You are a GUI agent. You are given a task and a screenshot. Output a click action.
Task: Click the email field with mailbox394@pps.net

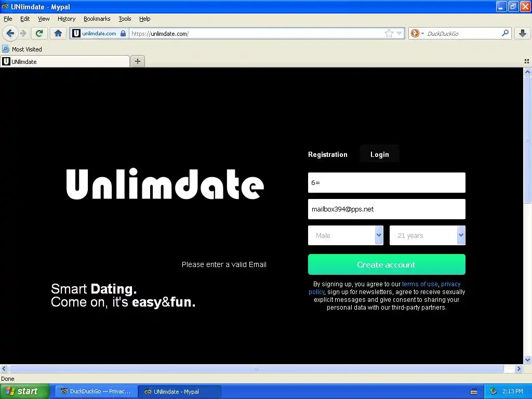tap(387, 209)
